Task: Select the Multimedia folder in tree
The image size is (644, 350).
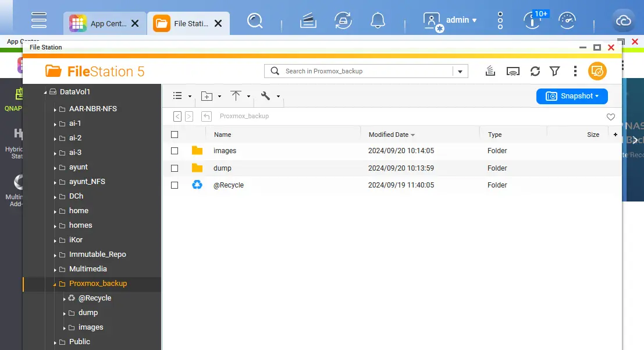Action: (88, 269)
